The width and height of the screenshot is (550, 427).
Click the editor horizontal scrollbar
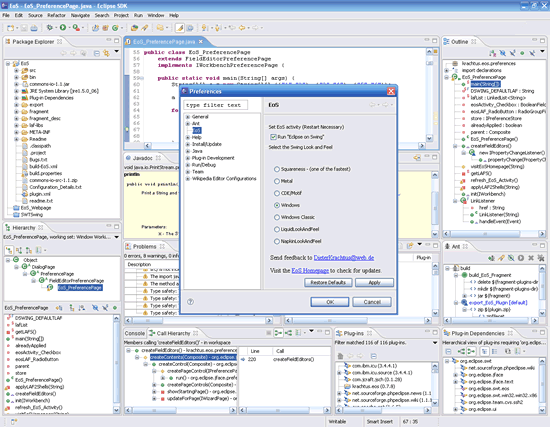(284, 146)
